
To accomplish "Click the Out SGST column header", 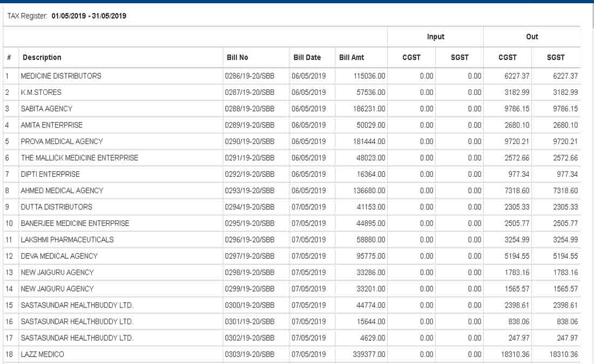I will pos(557,57).
